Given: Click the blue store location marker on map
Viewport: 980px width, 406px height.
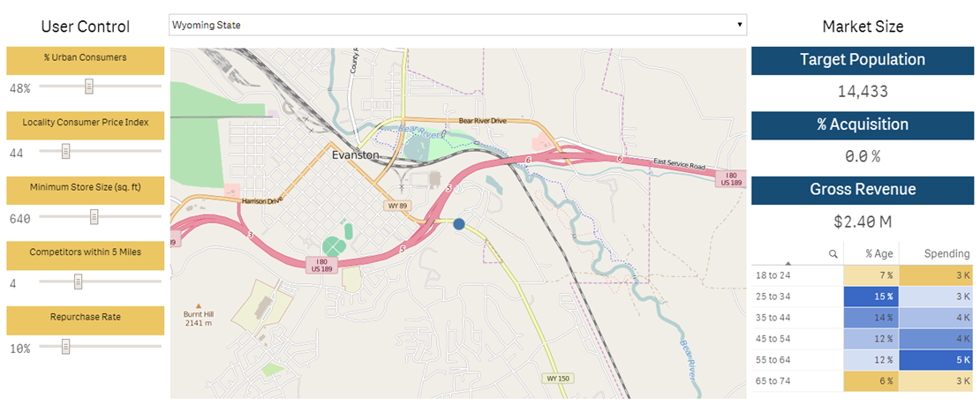Looking at the screenshot, I should coord(459,224).
